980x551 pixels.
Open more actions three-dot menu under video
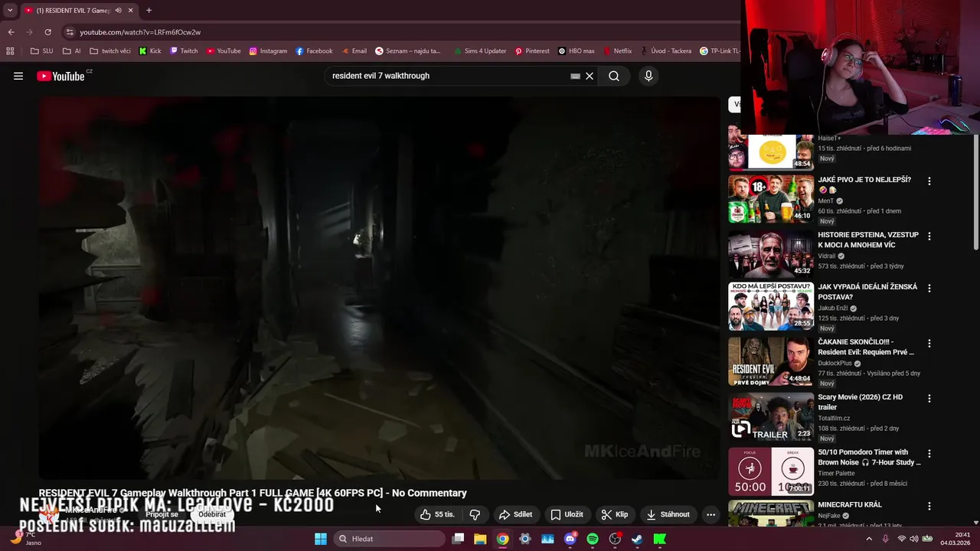(710, 514)
